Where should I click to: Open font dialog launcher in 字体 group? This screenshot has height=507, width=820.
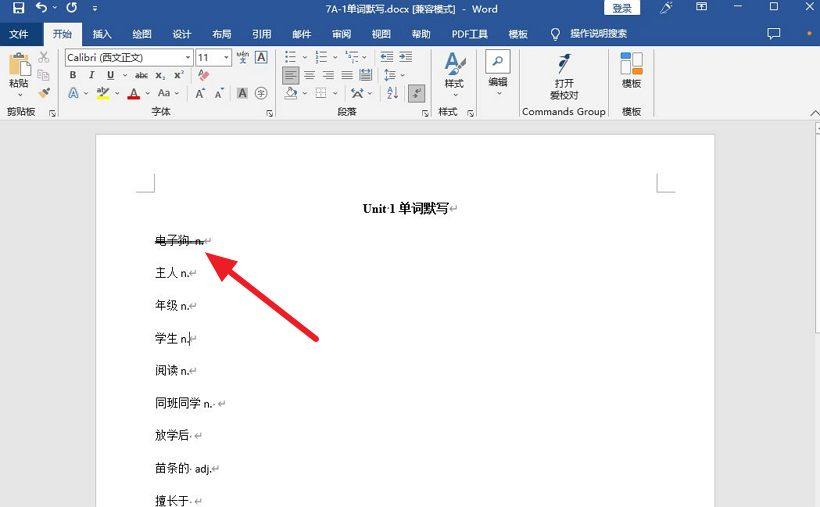270,112
